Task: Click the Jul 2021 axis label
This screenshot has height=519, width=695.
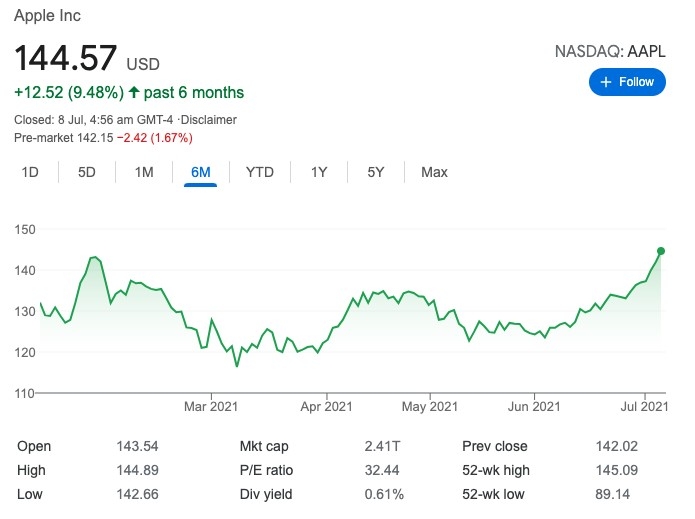Action: [x=644, y=406]
